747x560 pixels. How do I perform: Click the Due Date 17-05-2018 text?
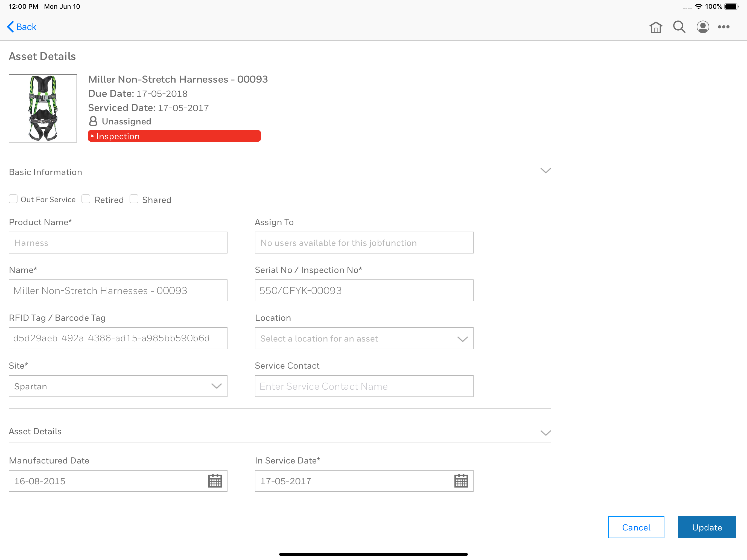pyautogui.click(x=138, y=94)
